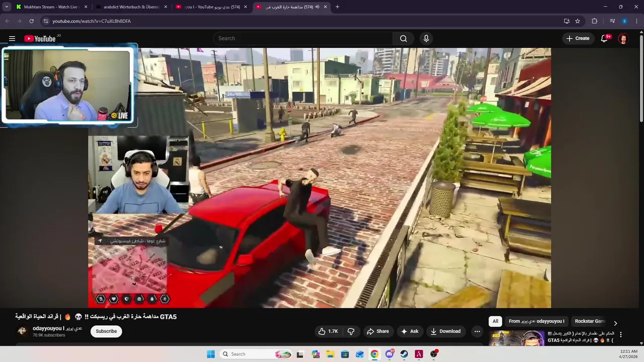Open options for the recommended GTA5 video
The image size is (644, 362).
(620, 334)
